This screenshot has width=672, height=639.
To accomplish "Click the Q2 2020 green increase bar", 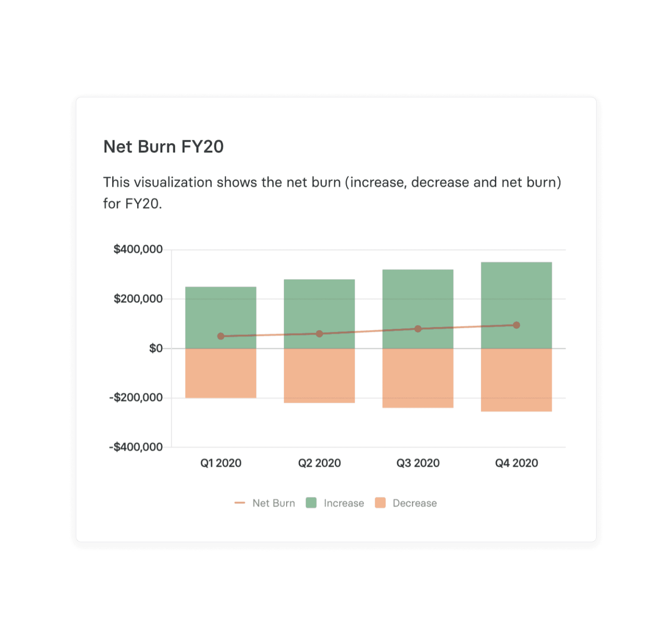I will 319,314.
